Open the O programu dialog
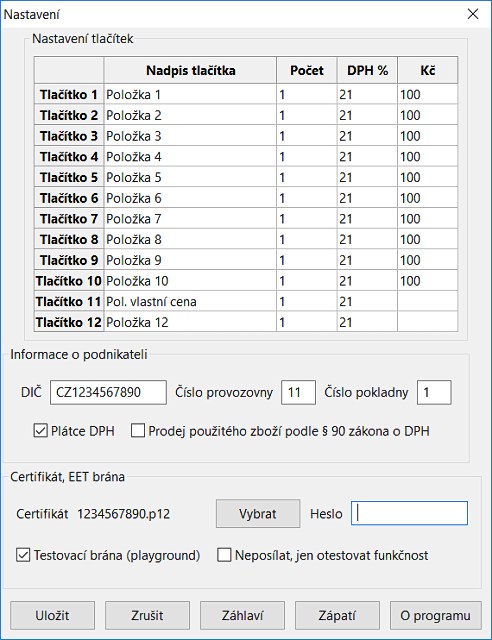 click(x=436, y=615)
